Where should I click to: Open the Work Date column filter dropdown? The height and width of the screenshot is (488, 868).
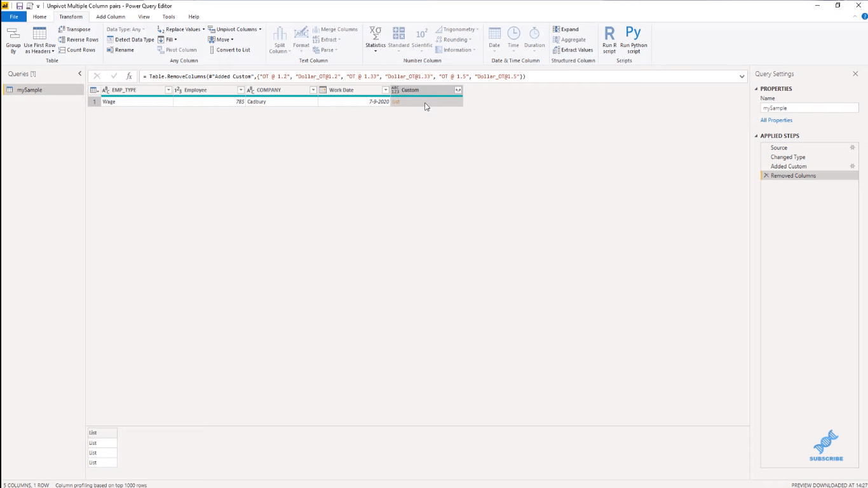click(386, 90)
